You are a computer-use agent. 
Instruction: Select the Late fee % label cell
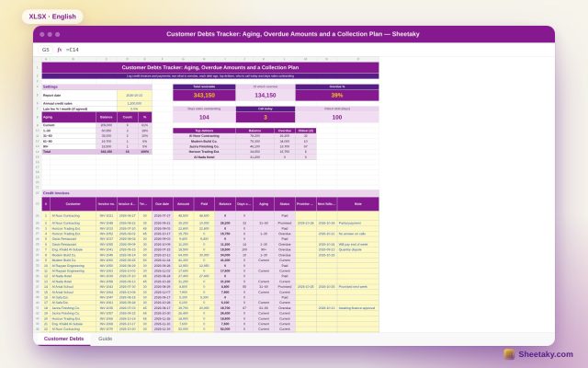point(80,109)
